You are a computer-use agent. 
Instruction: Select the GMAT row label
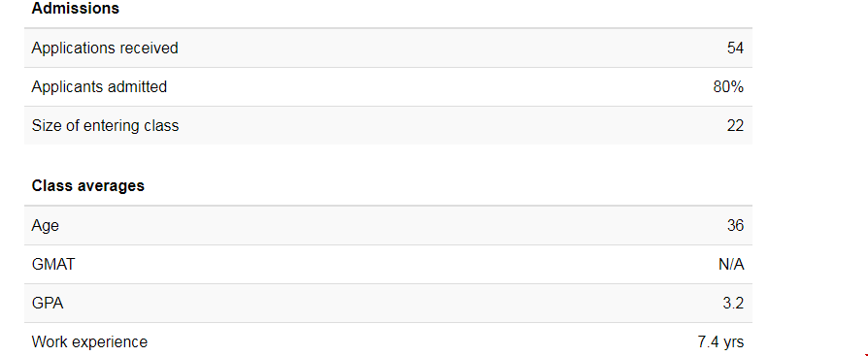coord(53,264)
